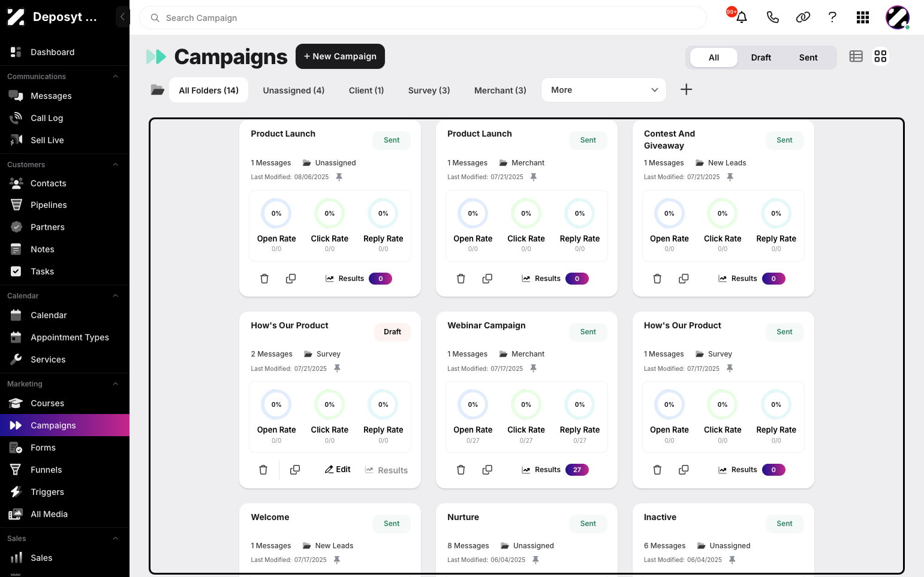Open the notifications bell
The image size is (924, 577).
click(x=741, y=17)
